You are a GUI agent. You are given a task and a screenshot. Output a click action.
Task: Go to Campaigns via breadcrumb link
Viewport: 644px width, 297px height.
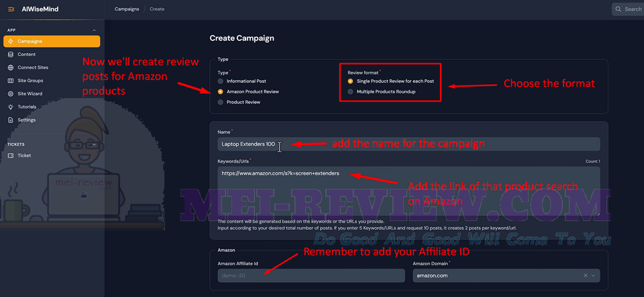[x=127, y=9]
